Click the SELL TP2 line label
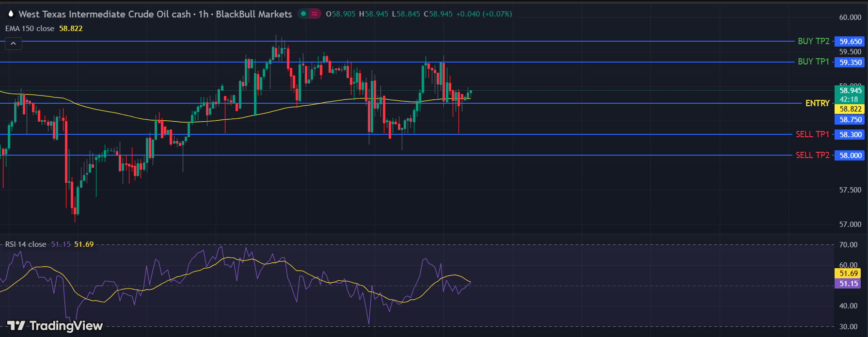The image size is (868, 337). [812, 155]
